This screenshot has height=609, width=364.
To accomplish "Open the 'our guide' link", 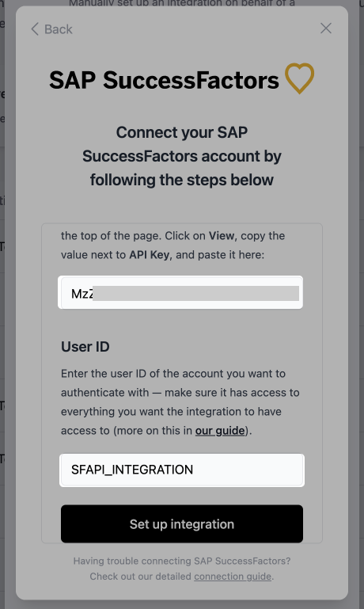I will pos(220,431).
